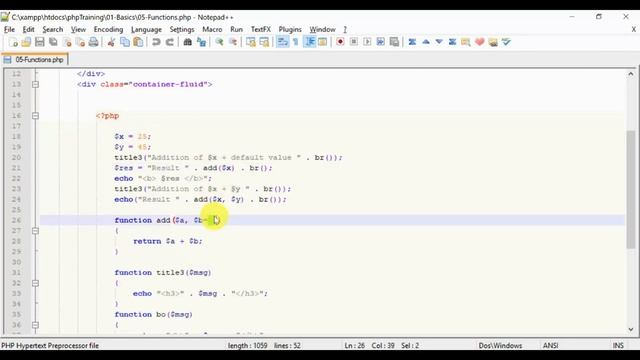
Task: Click the blue up-triangle plugin icon
Action: 426,42
